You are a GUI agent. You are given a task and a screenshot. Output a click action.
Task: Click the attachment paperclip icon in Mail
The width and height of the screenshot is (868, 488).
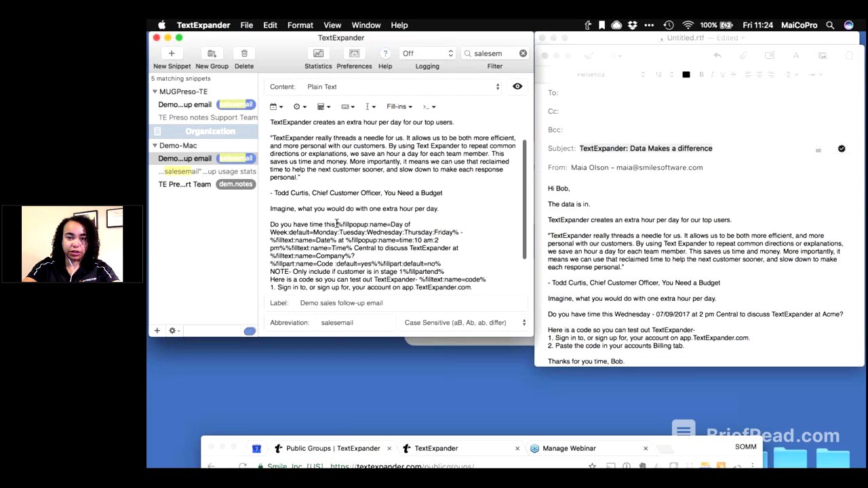pyautogui.click(x=743, y=56)
